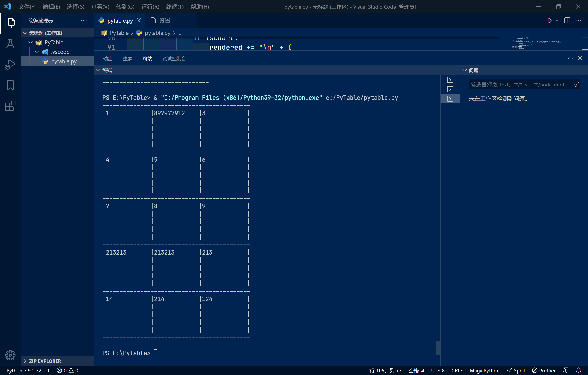Viewport: 588px width, 375px height.
Task: Close the pytable.py editor tab
Action: tap(139, 20)
